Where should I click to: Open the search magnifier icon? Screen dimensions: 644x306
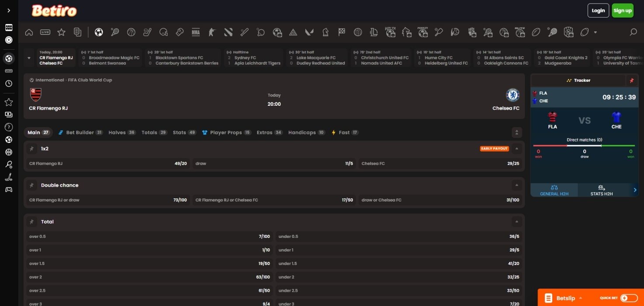tap(633, 32)
